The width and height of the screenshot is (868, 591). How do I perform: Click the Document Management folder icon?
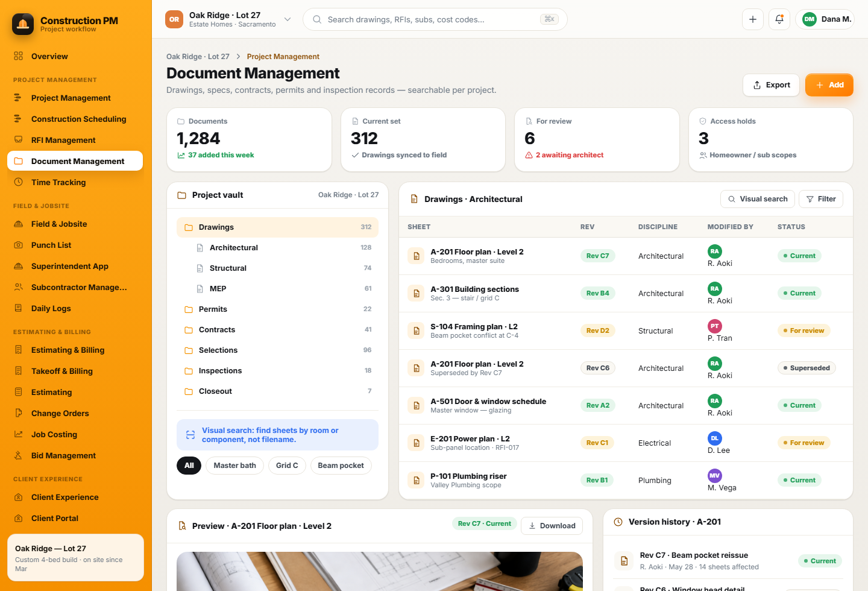pyautogui.click(x=19, y=161)
